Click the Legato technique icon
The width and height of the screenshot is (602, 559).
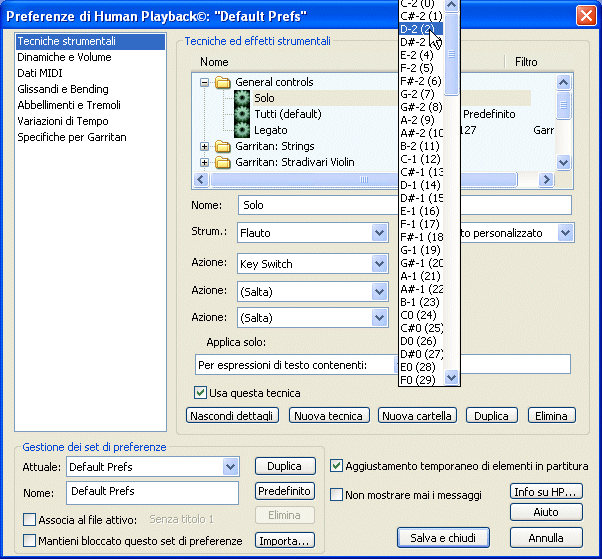pos(241,130)
